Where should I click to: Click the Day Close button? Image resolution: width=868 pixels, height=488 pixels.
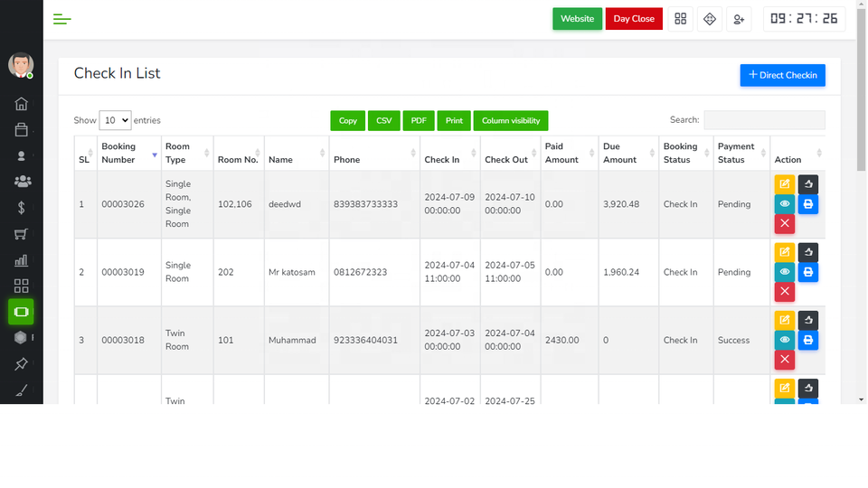pyautogui.click(x=634, y=19)
